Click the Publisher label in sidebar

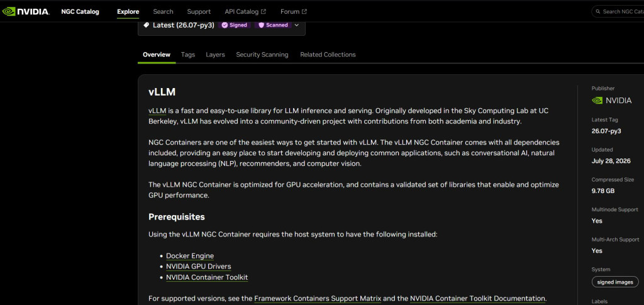click(x=603, y=88)
